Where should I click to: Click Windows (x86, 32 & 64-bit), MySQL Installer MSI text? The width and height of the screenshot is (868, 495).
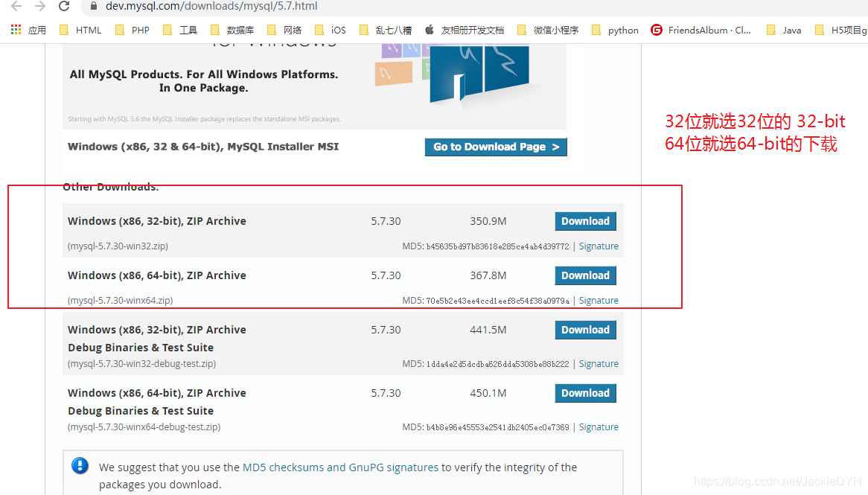(203, 147)
